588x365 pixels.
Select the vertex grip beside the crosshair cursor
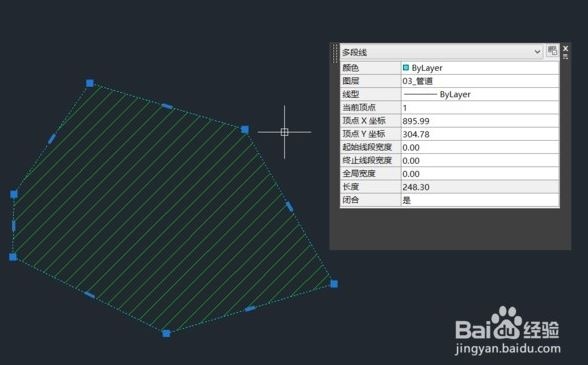[244, 130]
